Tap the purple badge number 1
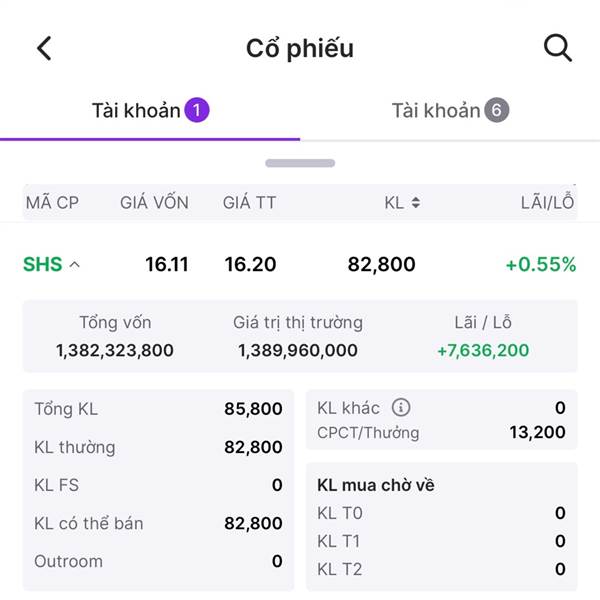The height and width of the screenshot is (600, 600). (x=197, y=110)
